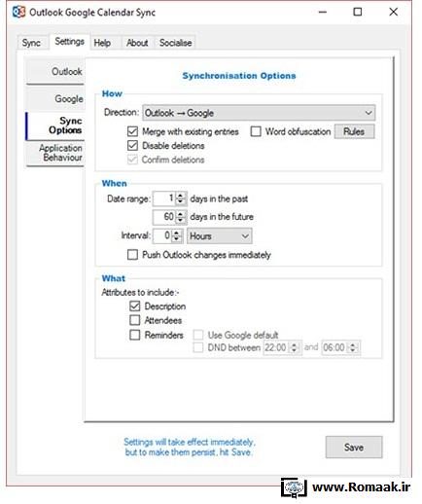This screenshot has width=422, height=504.
Task: Click the Synchronisation Options heading
Action: tap(239, 76)
